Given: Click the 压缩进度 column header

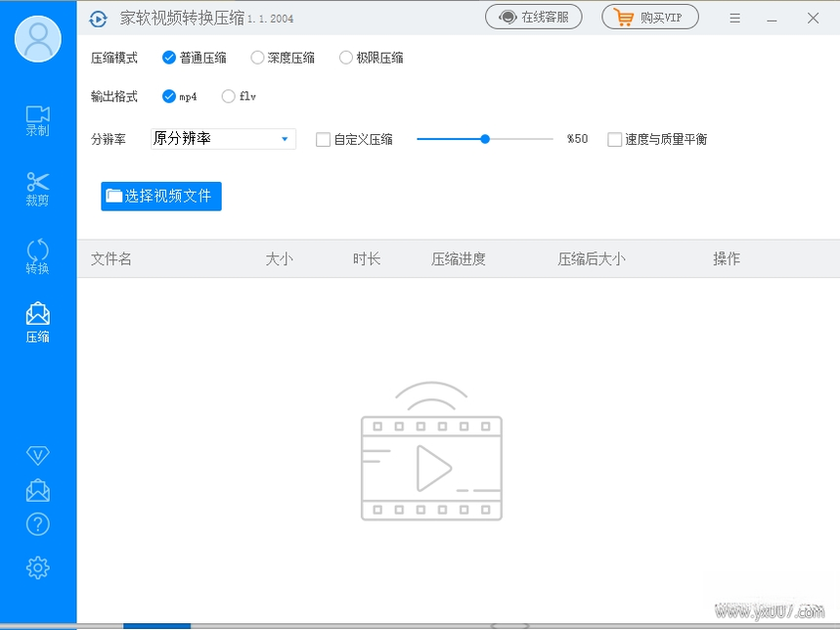Looking at the screenshot, I should 459,258.
